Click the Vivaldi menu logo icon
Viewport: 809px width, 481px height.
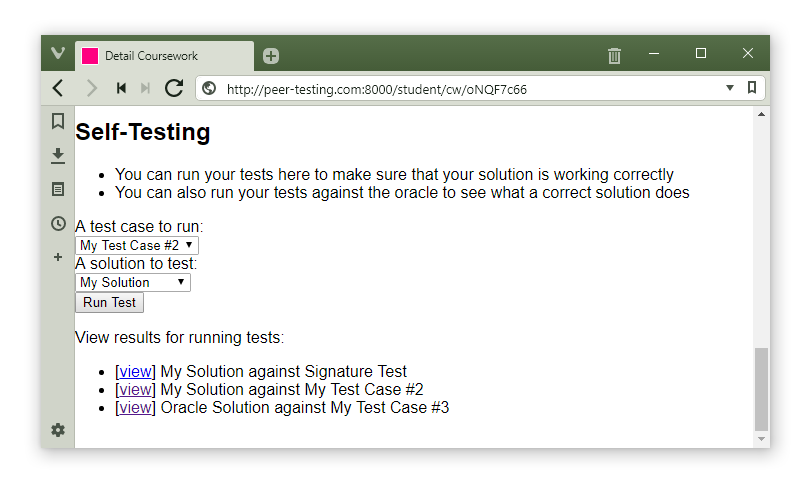58,54
